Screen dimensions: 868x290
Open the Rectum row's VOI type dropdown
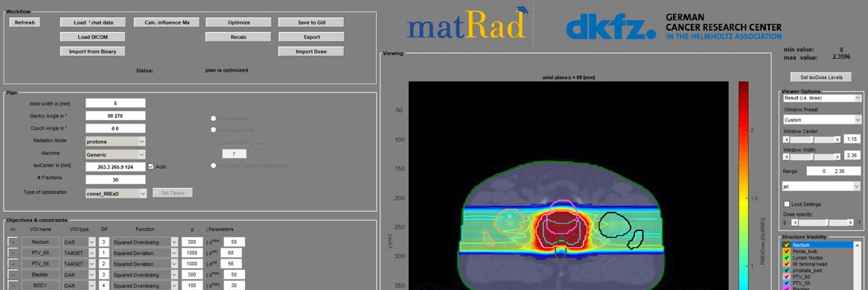click(x=80, y=242)
